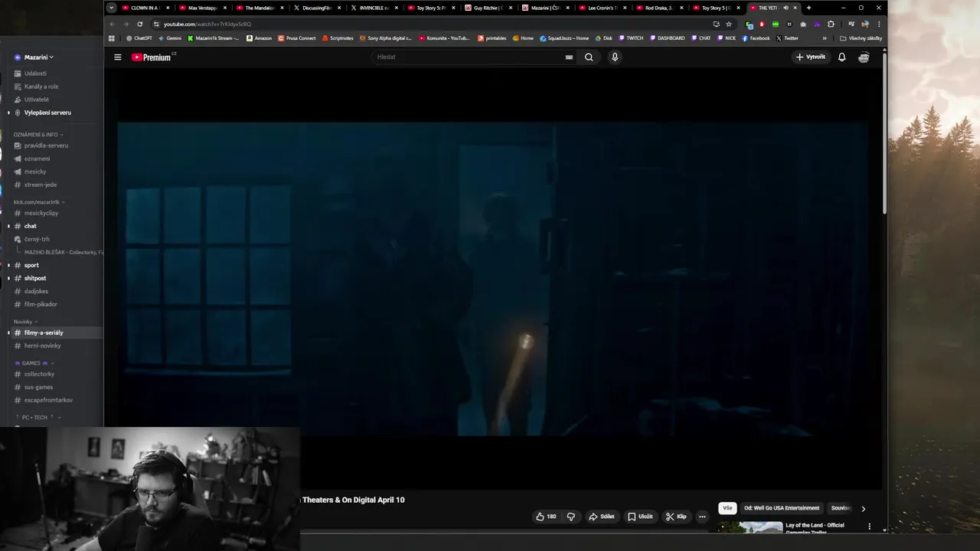Open YouTube notifications bell

(x=841, y=57)
